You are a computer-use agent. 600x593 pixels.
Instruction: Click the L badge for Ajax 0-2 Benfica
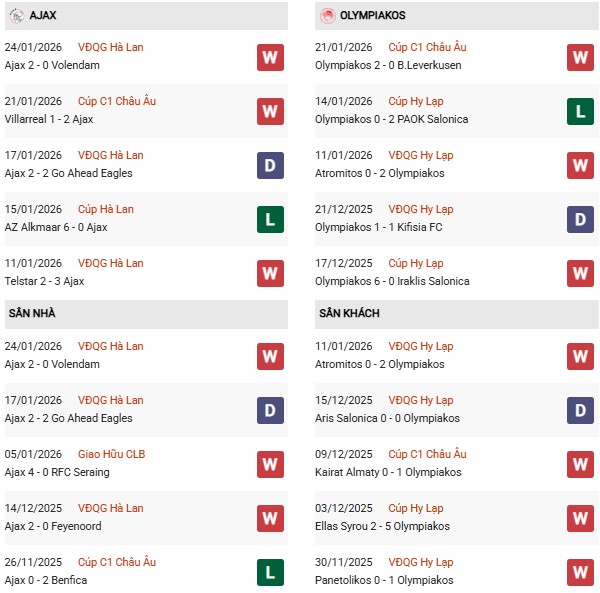point(270,572)
